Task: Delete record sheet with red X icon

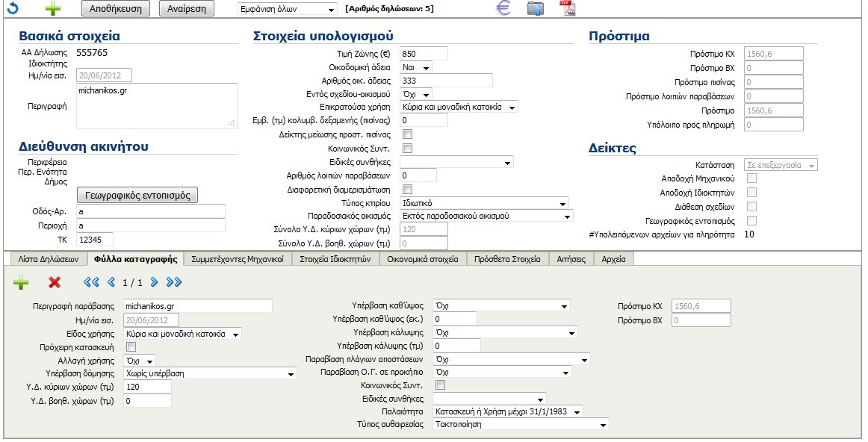Action: click(x=55, y=283)
